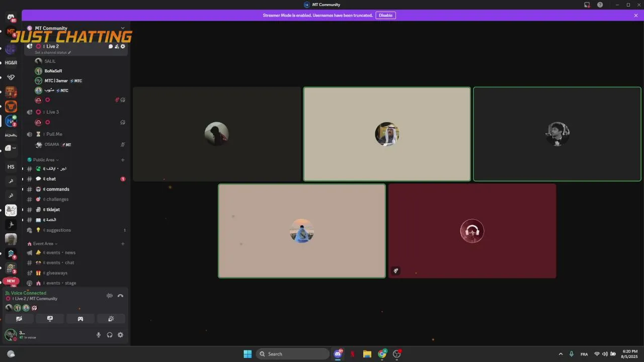Open File Explorer from the taskbar
Screen dimensions: 644x362
pos(367,354)
